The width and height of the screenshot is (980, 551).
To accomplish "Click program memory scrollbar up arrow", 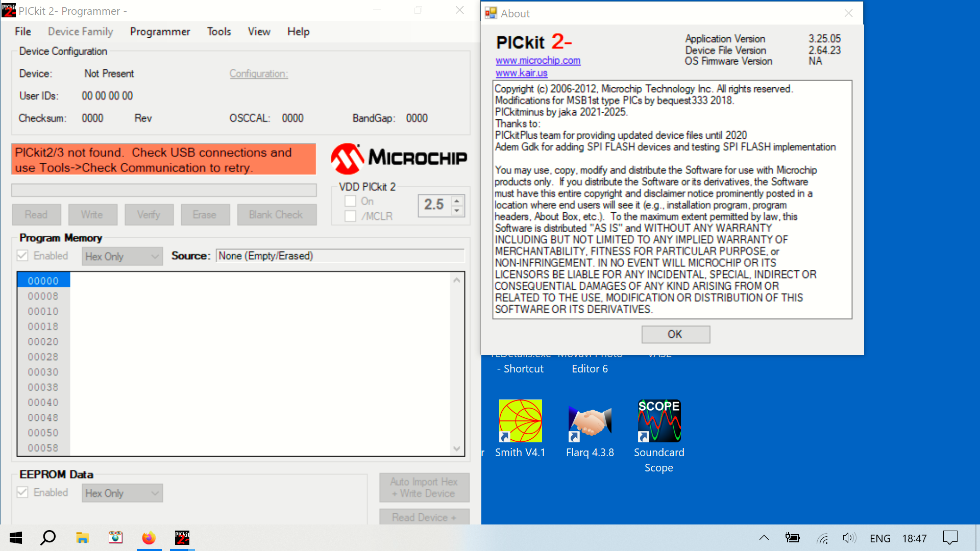I will point(457,280).
